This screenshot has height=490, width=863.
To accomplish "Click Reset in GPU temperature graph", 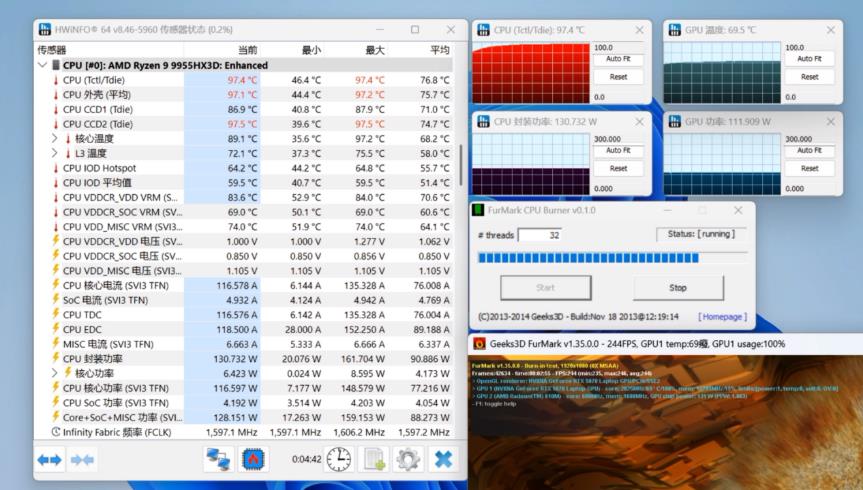I will pyautogui.click(x=810, y=77).
